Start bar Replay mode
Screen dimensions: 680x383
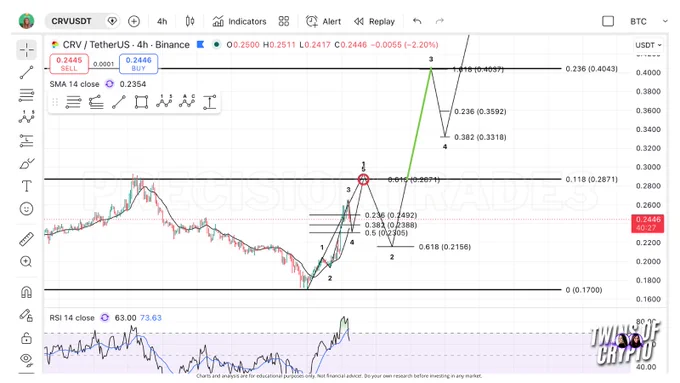[374, 21]
